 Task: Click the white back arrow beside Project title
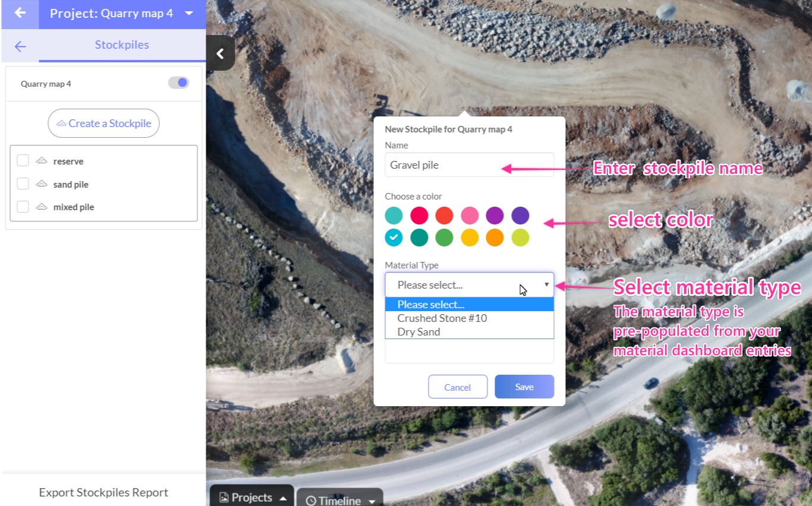pos(20,13)
